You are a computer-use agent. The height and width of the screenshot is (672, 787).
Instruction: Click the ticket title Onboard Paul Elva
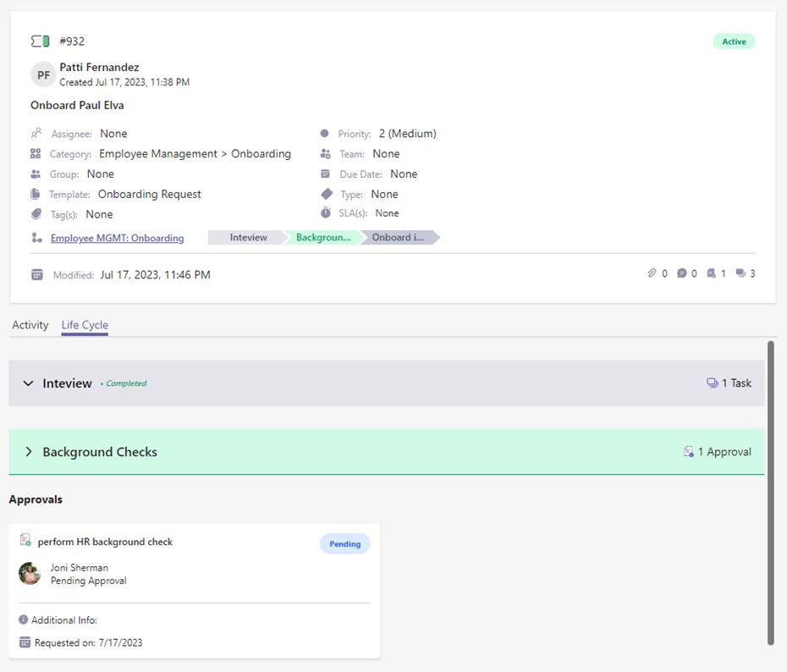click(77, 106)
